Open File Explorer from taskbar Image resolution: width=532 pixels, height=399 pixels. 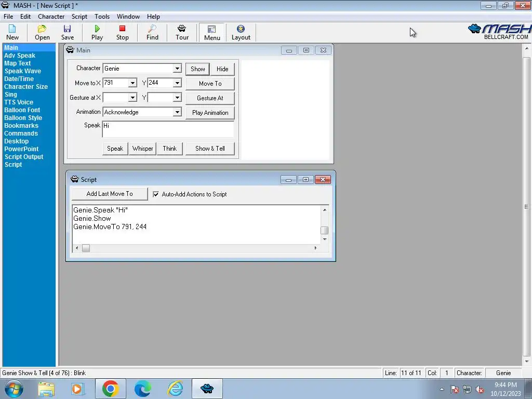(x=46, y=389)
